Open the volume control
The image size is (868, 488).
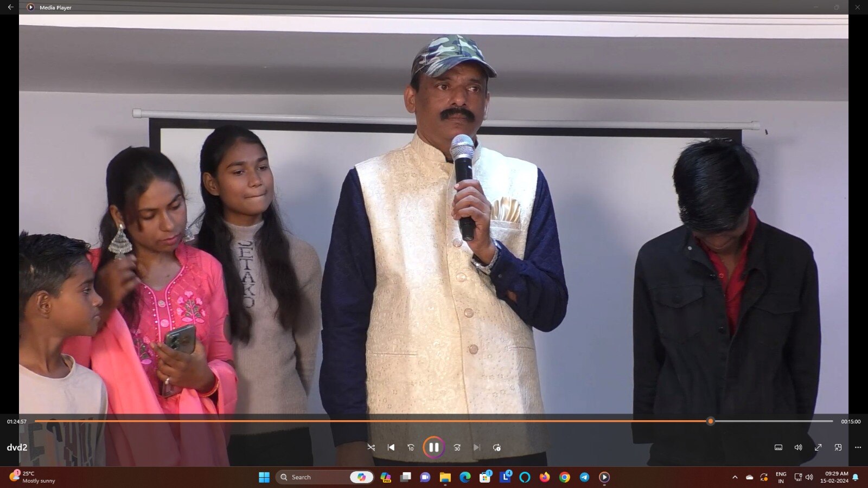[x=798, y=447]
